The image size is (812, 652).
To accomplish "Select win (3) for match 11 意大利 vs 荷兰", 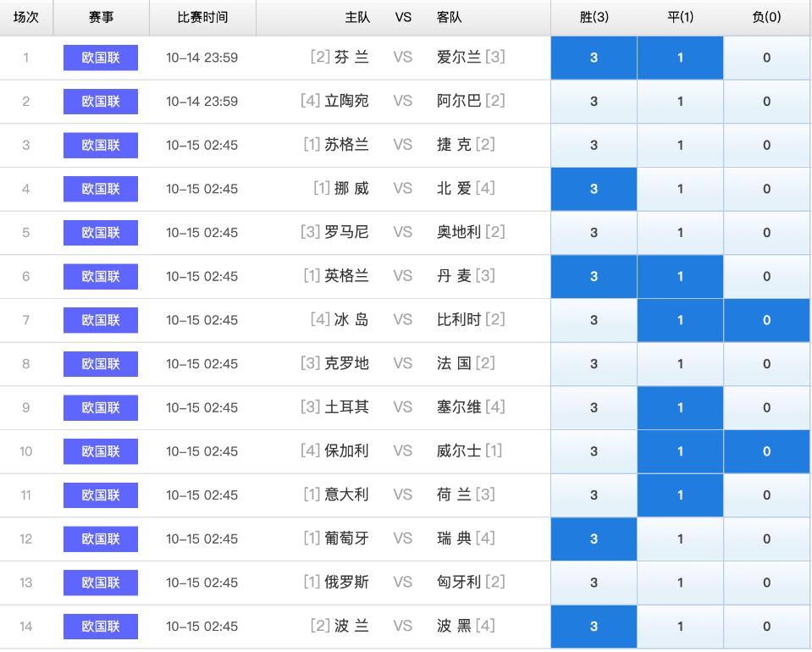I will click(x=594, y=495).
